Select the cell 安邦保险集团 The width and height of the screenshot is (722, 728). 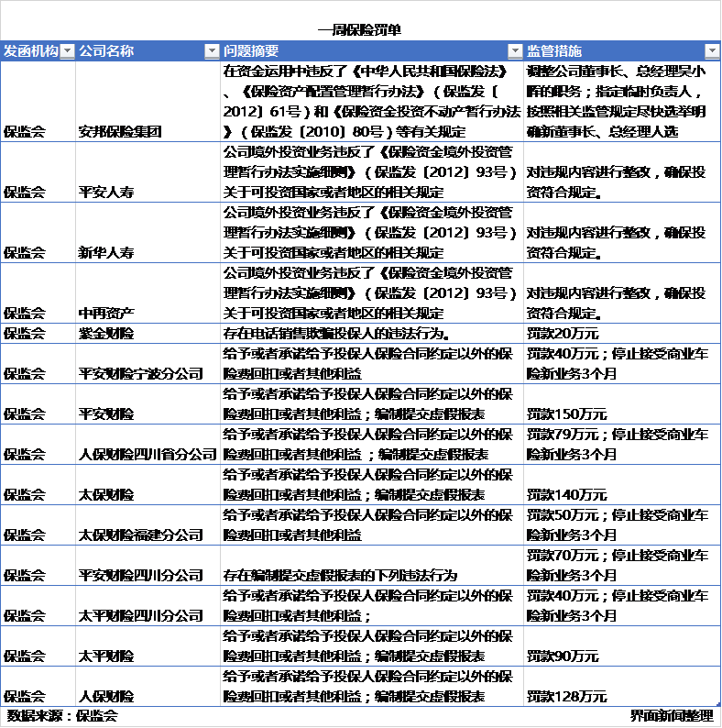148,102
